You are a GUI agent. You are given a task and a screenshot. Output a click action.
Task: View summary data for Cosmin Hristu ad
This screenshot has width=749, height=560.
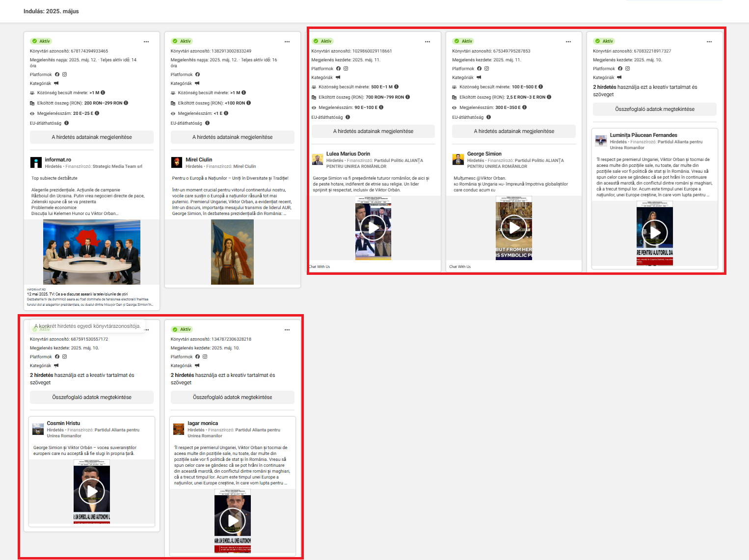coord(92,398)
